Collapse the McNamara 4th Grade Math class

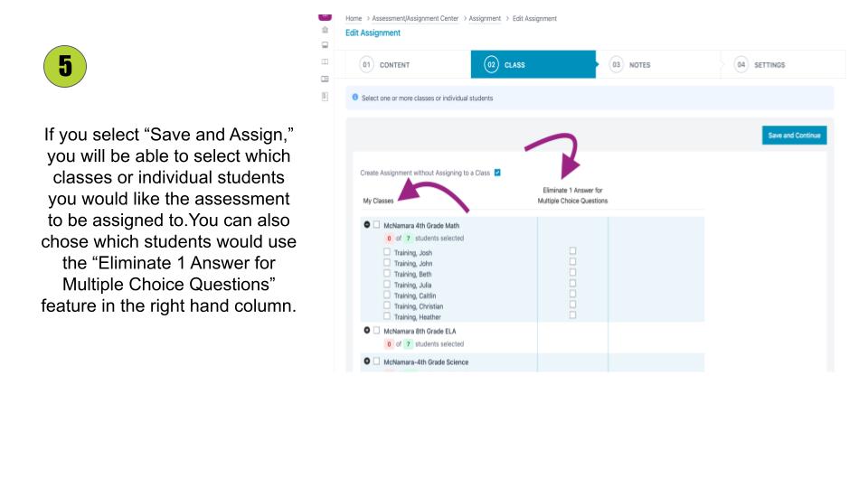[367, 224]
